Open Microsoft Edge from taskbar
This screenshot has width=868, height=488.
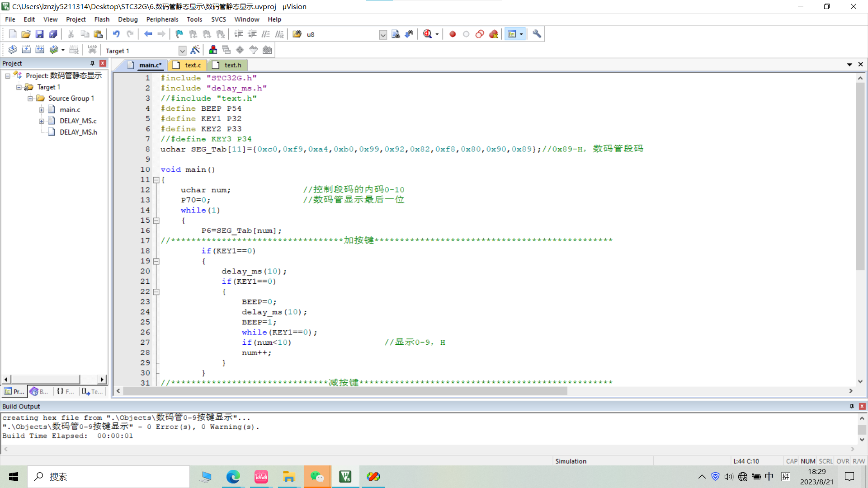[x=233, y=477]
